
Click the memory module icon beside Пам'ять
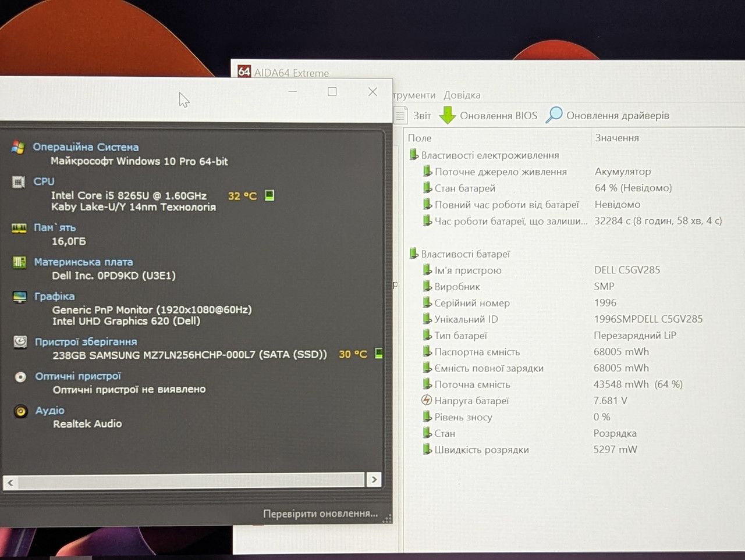19,228
